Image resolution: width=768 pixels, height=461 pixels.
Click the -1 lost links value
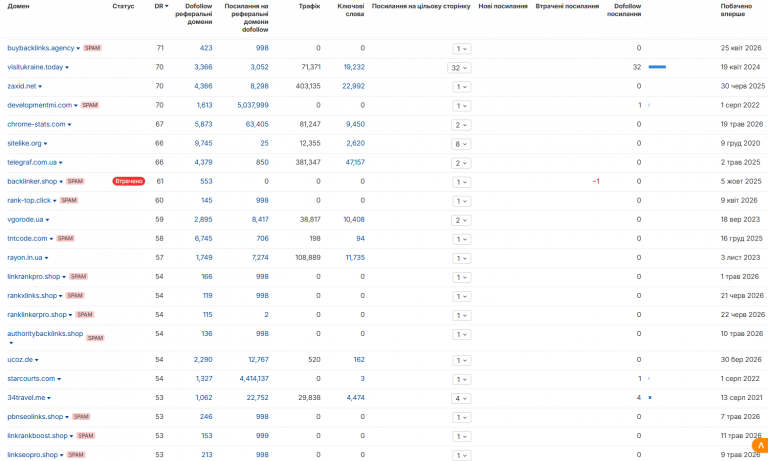596,181
